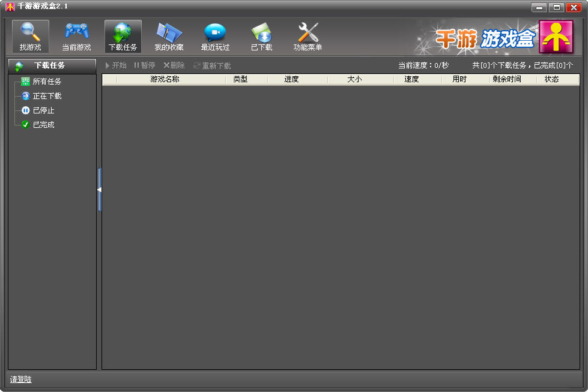
Task: Click the 暂停 pause button
Action: pyautogui.click(x=145, y=65)
